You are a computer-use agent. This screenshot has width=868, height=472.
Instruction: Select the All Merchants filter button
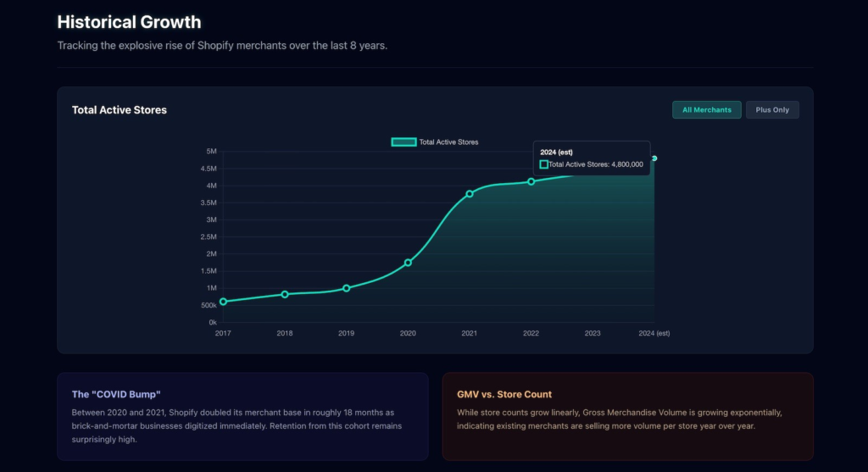click(706, 110)
